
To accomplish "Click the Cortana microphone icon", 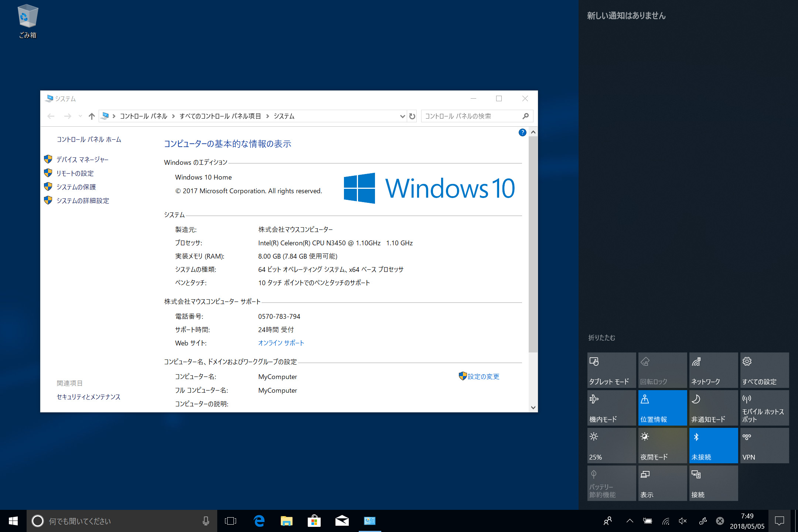I will (x=206, y=521).
